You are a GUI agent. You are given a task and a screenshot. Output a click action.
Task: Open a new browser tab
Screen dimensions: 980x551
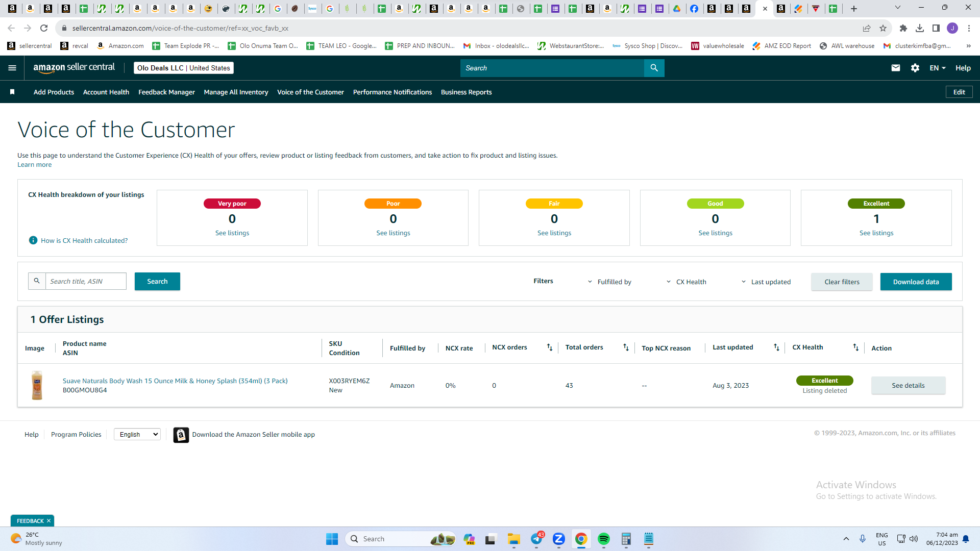[854, 8]
